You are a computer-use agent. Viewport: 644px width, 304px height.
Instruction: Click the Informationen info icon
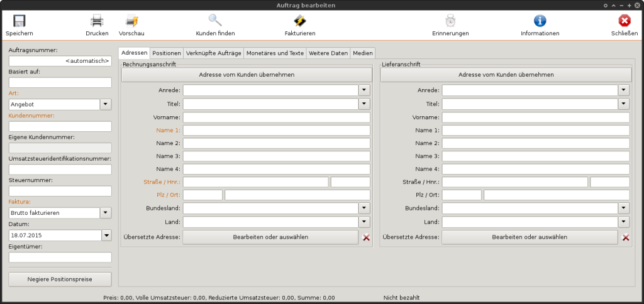click(540, 21)
